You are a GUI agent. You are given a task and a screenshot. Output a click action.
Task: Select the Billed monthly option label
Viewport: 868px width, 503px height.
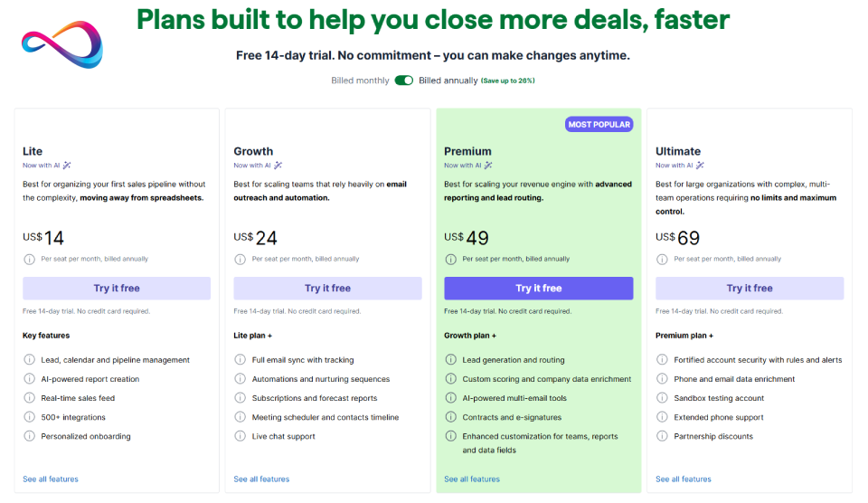(360, 81)
